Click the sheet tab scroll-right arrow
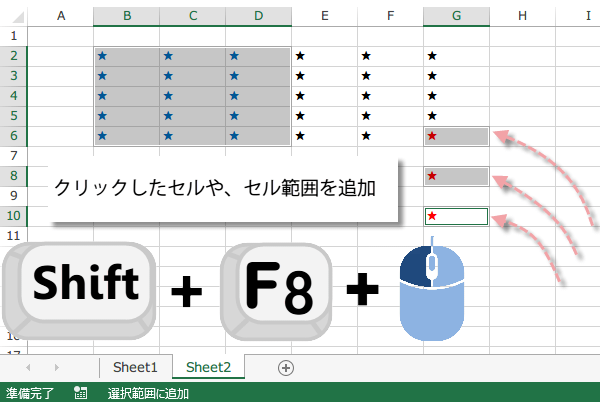 coord(55,367)
